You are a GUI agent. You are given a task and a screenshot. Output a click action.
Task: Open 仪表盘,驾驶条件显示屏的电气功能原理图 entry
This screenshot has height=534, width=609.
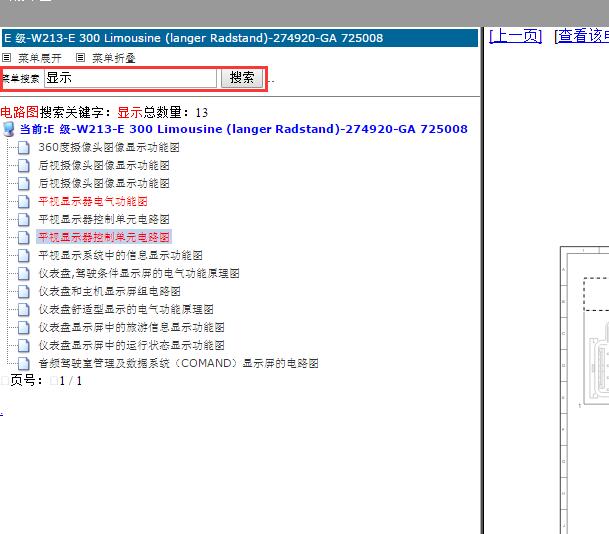click(139, 273)
